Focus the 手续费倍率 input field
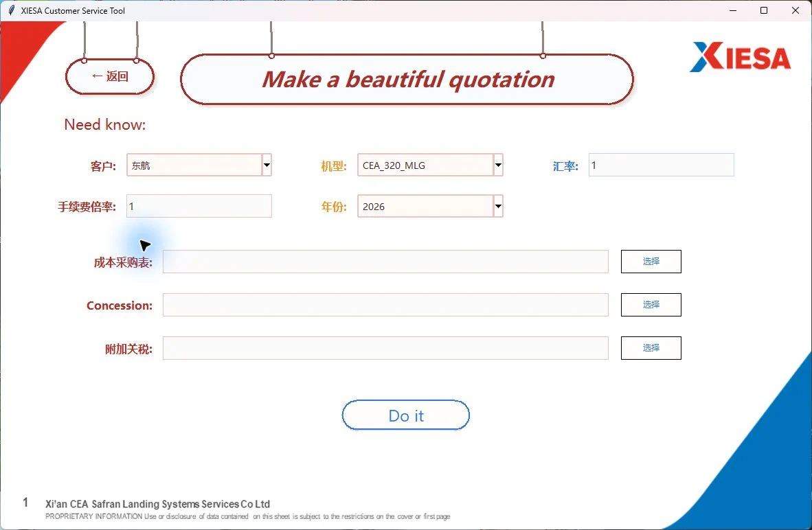The image size is (812, 530). coord(199,206)
